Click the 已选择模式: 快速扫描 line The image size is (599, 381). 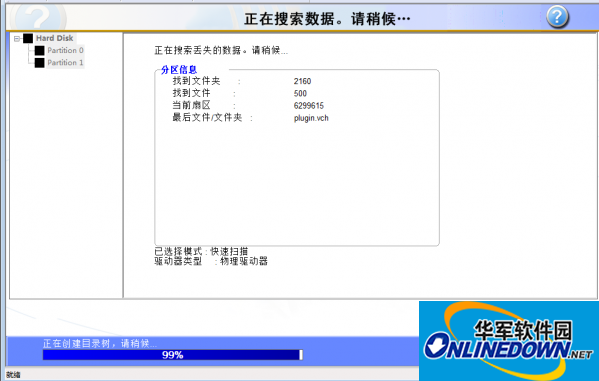tap(201, 251)
